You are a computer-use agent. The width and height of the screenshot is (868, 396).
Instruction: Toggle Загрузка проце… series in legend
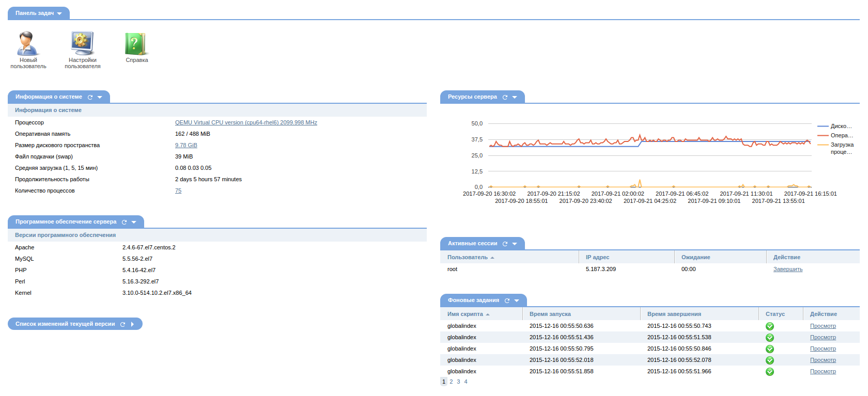click(x=836, y=149)
